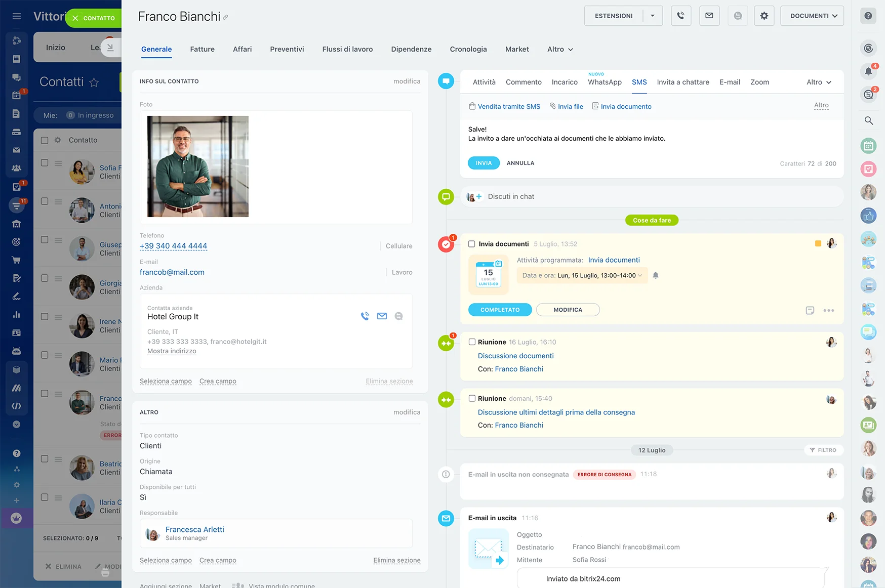Check the Invia documenti task checkbox

(472, 244)
